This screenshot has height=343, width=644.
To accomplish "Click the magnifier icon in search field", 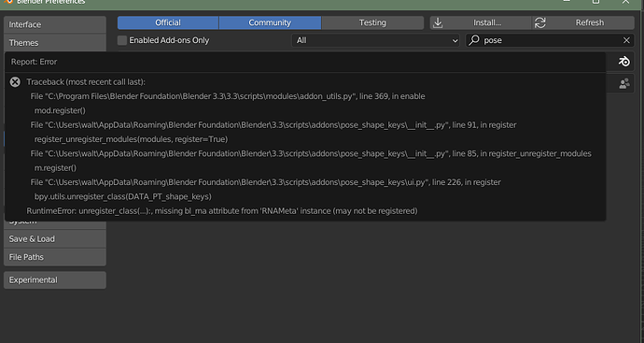I will [x=474, y=40].
